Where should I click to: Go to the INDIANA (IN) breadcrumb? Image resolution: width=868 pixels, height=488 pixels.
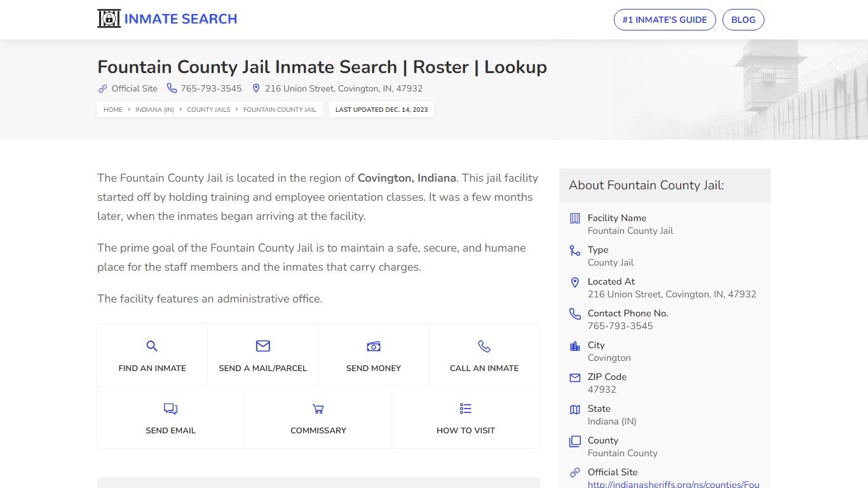click(x=154, y=109)
